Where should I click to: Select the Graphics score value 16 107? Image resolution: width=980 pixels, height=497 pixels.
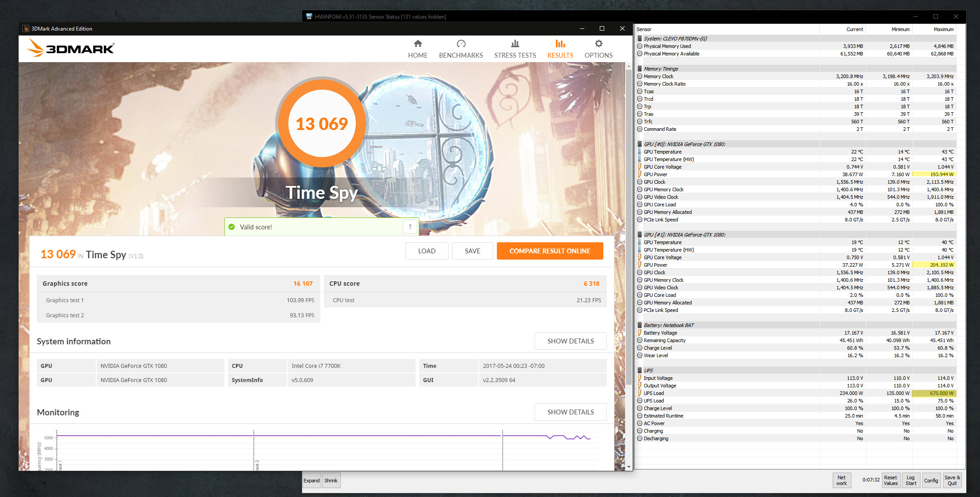[x=303, y=284]
